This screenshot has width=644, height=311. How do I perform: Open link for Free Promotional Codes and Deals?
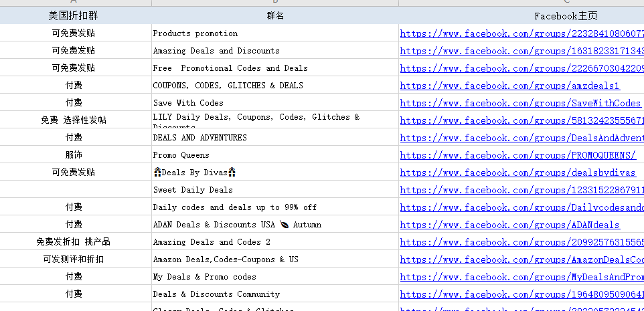pos(521,68)
